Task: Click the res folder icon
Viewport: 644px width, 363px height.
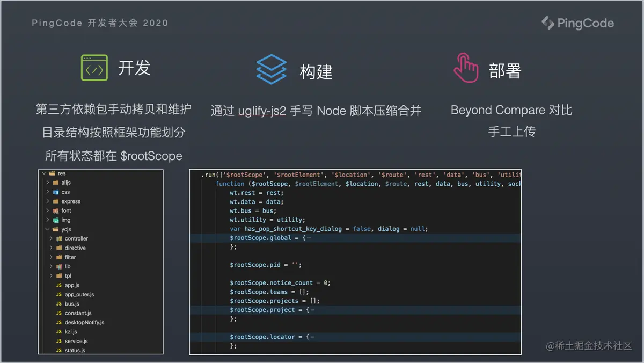Action: [x=53, y=173]
